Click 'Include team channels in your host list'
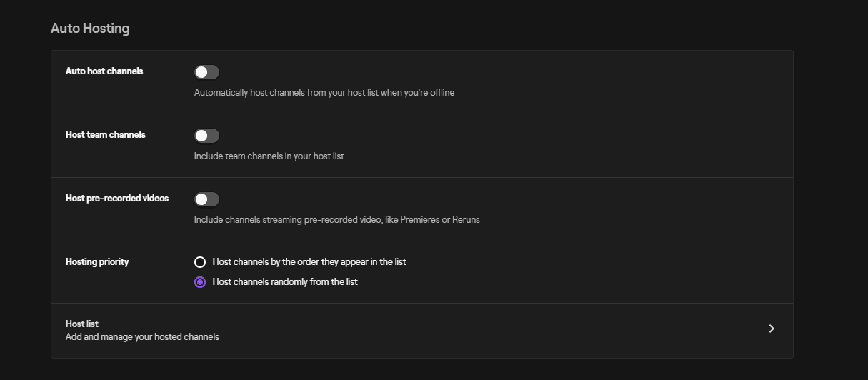 click(269, 156)
